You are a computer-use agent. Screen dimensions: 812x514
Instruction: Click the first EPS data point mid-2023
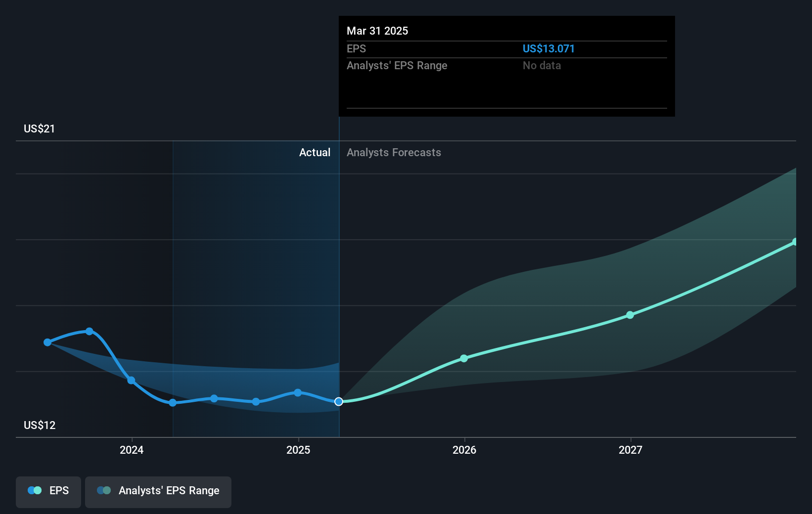47,342
